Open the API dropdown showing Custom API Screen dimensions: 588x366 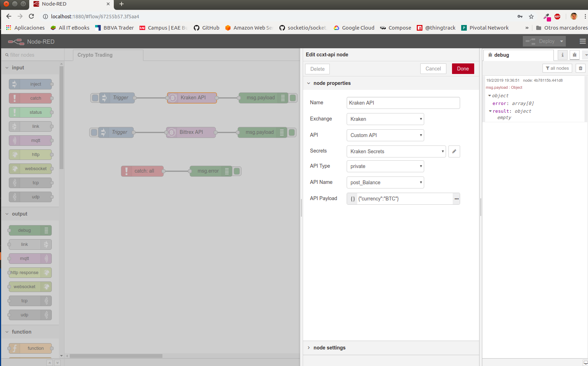[385, 135]
